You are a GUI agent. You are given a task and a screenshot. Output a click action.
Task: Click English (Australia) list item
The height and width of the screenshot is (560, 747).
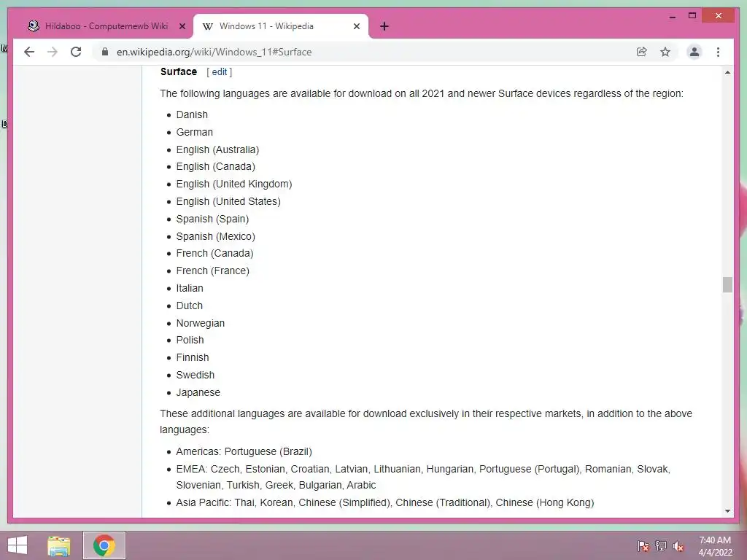[217, 149]
